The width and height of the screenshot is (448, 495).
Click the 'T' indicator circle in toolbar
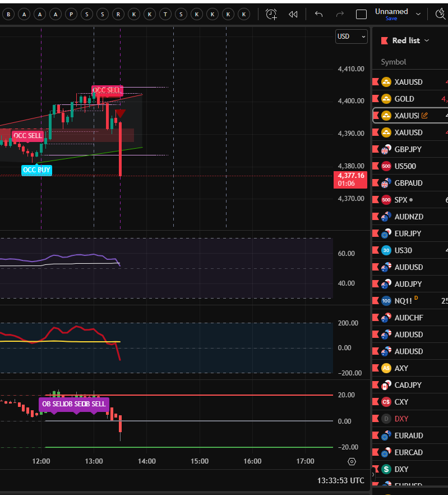pyautogui.click(x=165, y=14)
